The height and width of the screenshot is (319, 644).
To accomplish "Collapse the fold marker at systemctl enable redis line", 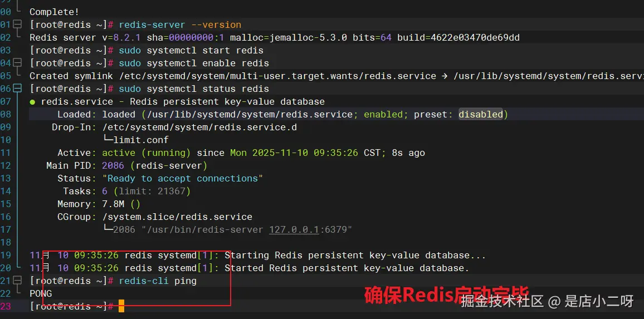I will (17, 63).
